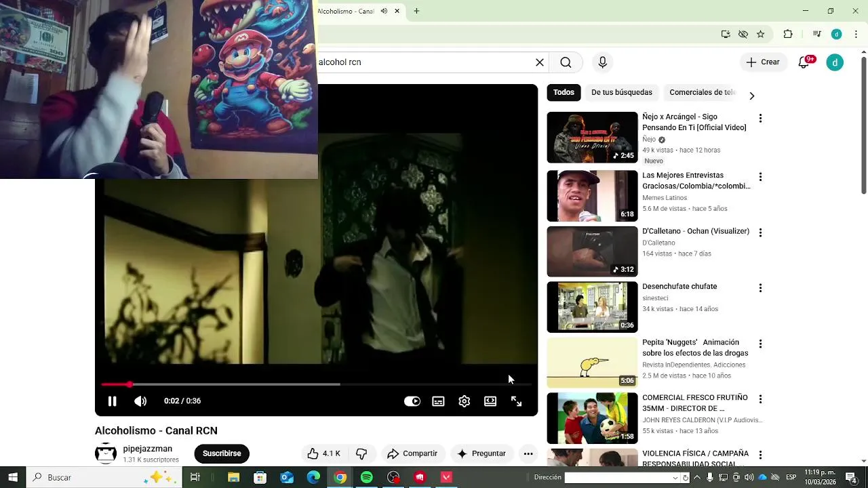Open the Crear button
Viewport: 868px width, 488px height.
click(x=764, y=62)
